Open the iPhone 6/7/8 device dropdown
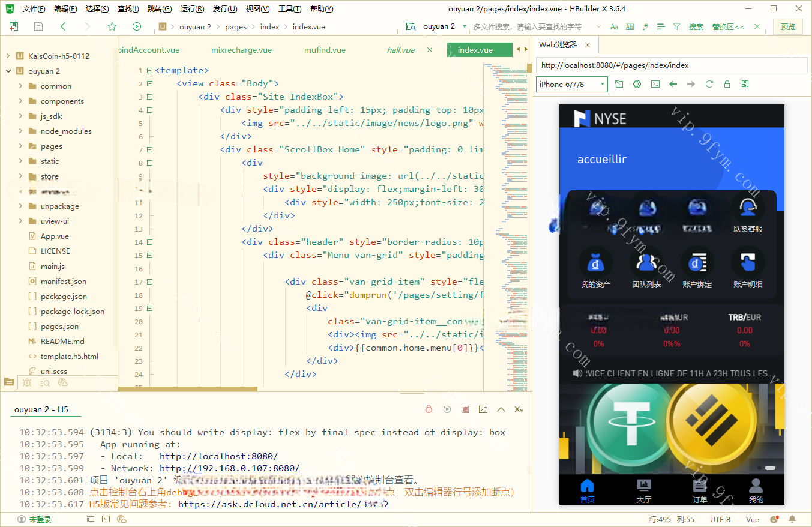 [571, 84]
